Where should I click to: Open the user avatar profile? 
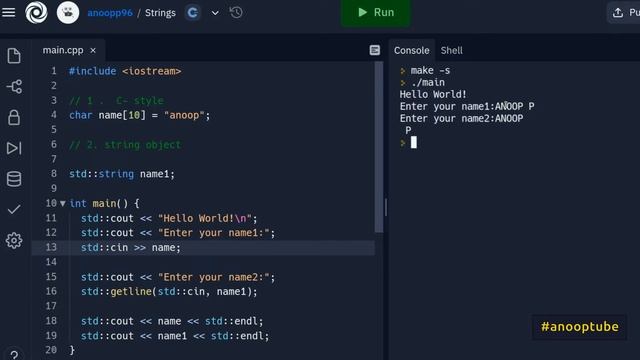pos(68,13)
